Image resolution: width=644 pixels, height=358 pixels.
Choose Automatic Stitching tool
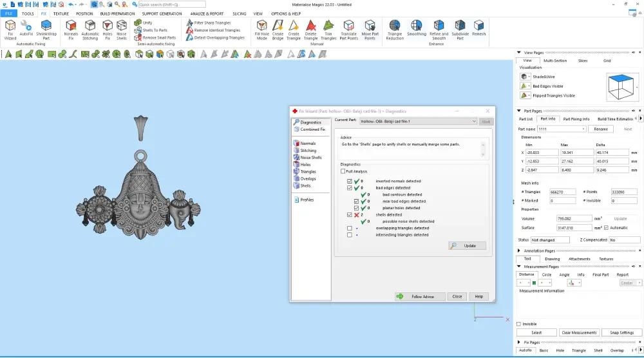pyautogui.click(x=90, y=30)
